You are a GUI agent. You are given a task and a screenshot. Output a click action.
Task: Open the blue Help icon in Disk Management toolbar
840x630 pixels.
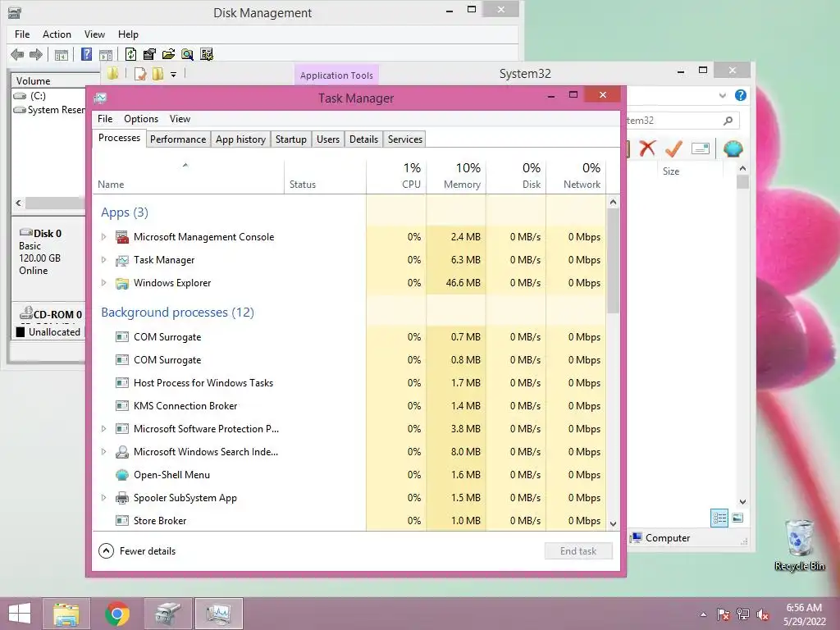click(x=86, y=54)
